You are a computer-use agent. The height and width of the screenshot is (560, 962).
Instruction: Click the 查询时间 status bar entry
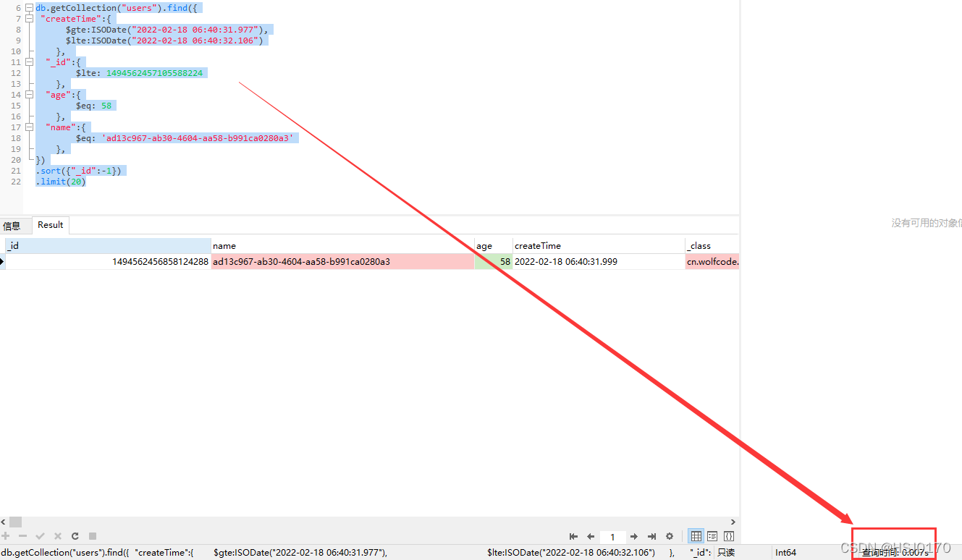[895, 553]
